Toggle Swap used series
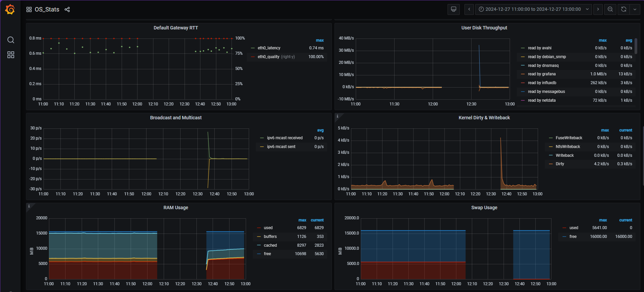 click(574, 228)
